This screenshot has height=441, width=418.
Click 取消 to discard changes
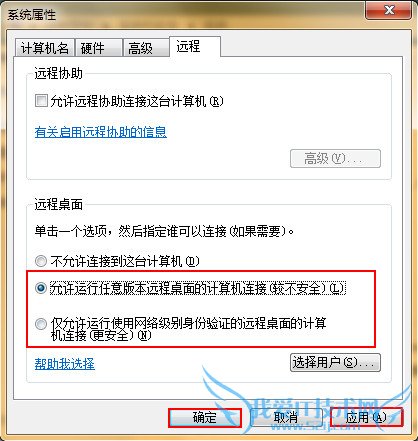tap(286, 418)
